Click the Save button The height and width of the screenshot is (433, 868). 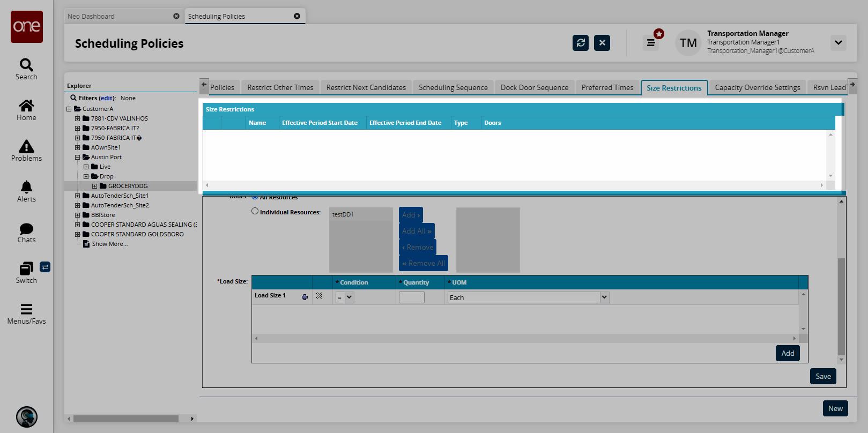[822, 376]
